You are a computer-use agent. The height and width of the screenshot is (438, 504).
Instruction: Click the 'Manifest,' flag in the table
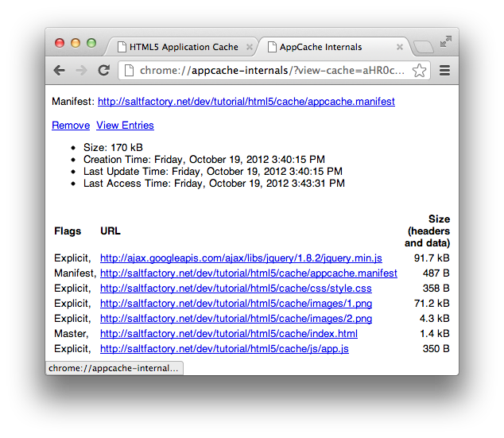tap(76, 273)
